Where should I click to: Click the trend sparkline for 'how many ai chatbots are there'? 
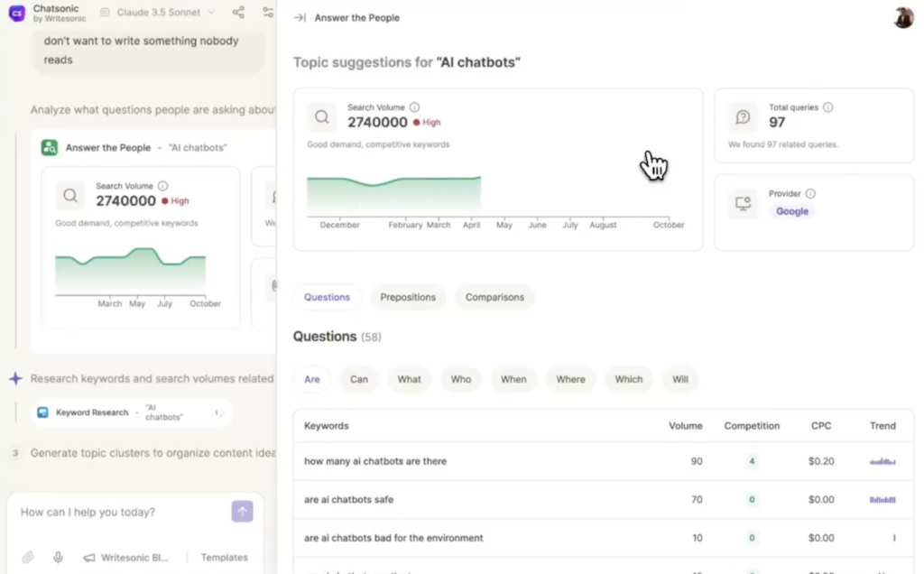(882, 461)
